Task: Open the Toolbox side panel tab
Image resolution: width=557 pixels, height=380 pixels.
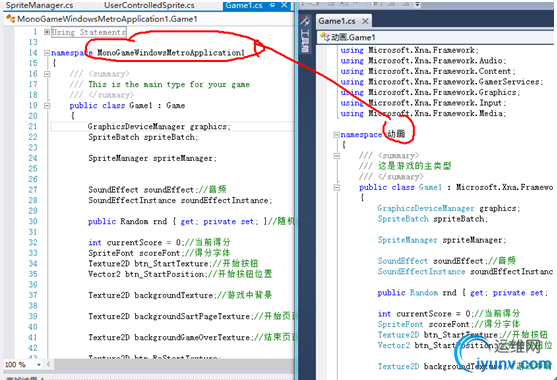Action: click(x=305, y=34)
